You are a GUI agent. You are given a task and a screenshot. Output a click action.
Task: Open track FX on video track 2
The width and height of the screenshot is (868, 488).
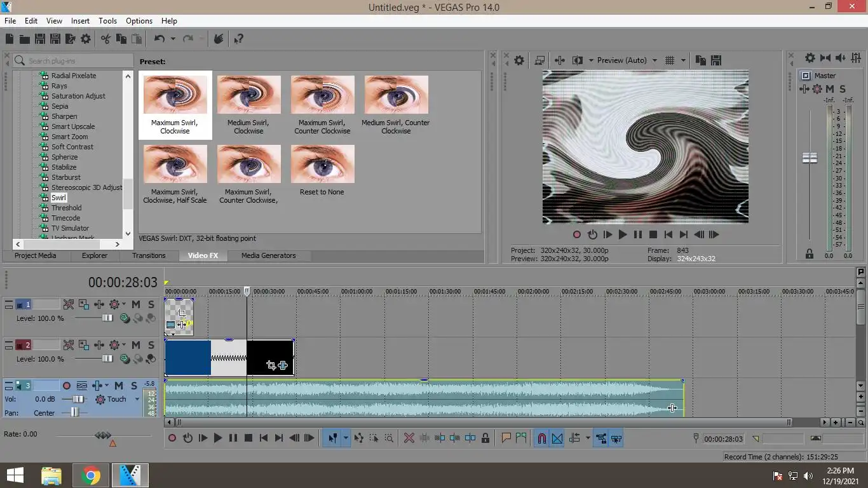click(x=99, y=345)
